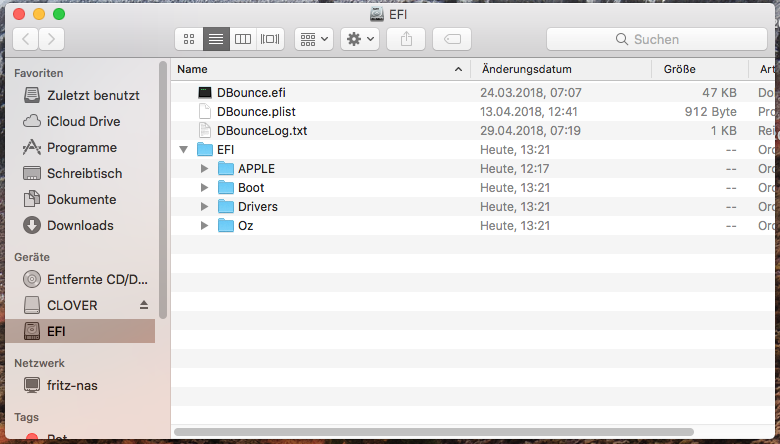Viewport: 780px width, 444px height.
Task: Select the APPLE folder icon
Action: [226, 169]
